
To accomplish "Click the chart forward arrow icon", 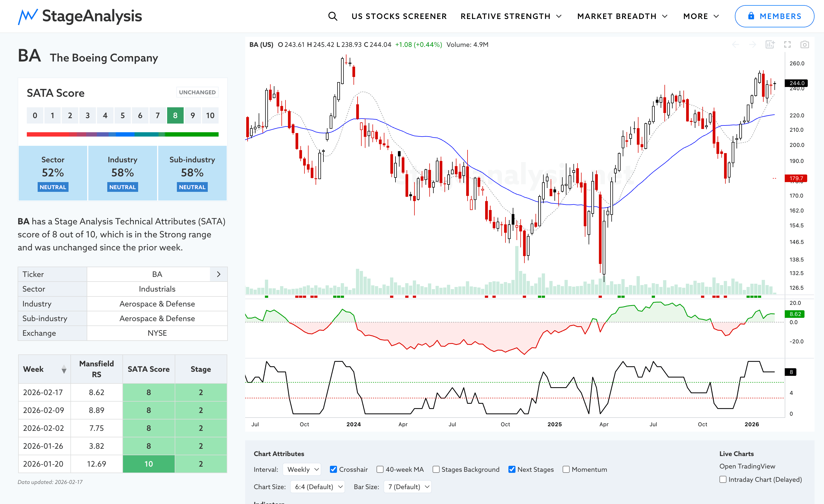I will (x=752, y=44).
